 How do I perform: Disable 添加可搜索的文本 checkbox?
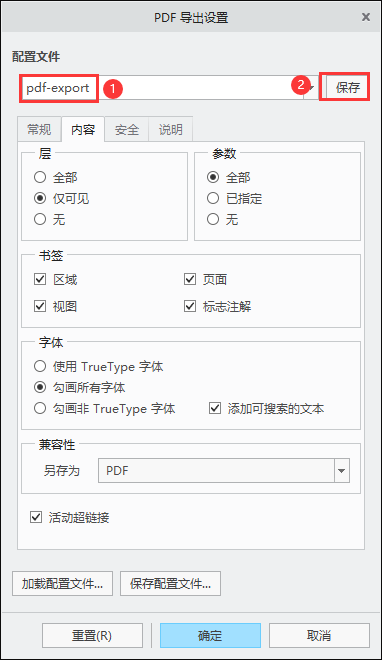tap(215, 408)
